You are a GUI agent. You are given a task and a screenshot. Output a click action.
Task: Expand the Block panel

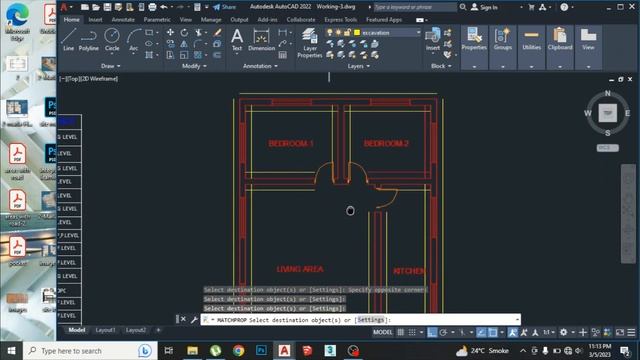441,66
